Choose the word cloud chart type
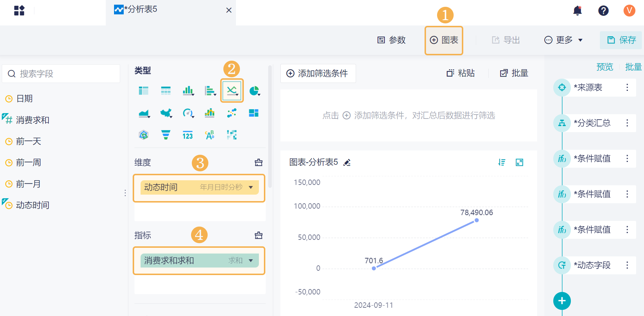The height and width of the screenshot is (316, 644). click(210, 135)
